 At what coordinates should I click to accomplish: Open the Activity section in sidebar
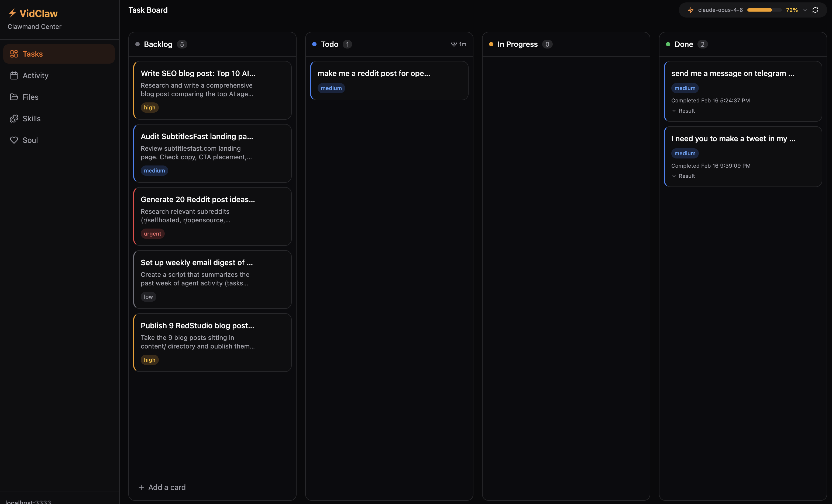point(36,76)
